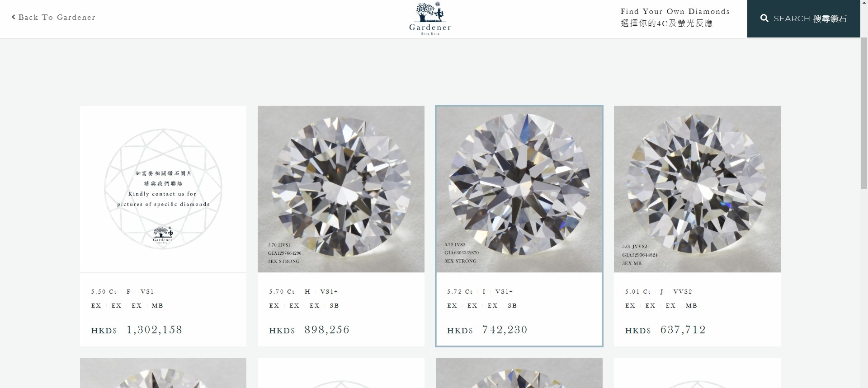Open the 5.72 Ct I VS1+ diamond photo
The width and height of the screenshot is (868, 388).
tap(519, 189)
